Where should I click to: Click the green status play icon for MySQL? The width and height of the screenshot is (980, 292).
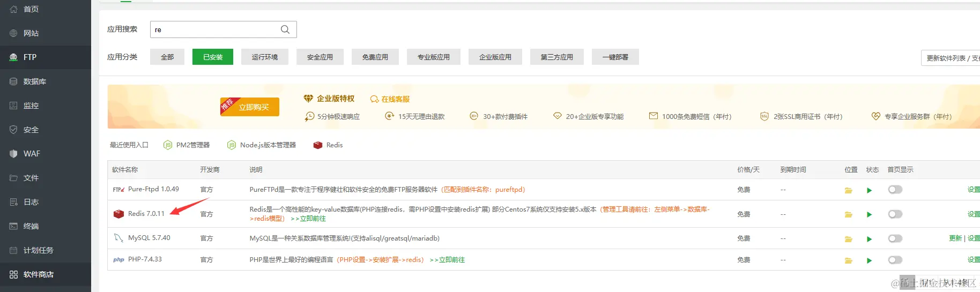tap(869, 239)
